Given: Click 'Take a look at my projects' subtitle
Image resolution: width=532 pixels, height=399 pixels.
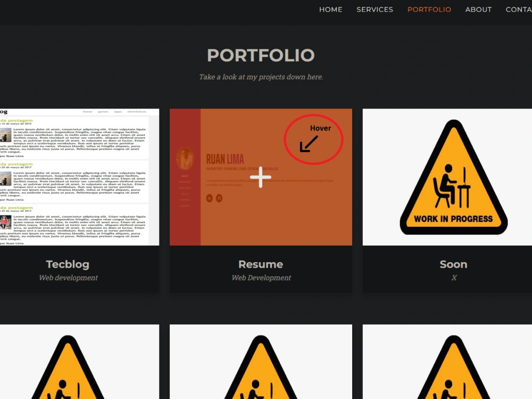Looking at the screenshot, I should tap(261, 77).
